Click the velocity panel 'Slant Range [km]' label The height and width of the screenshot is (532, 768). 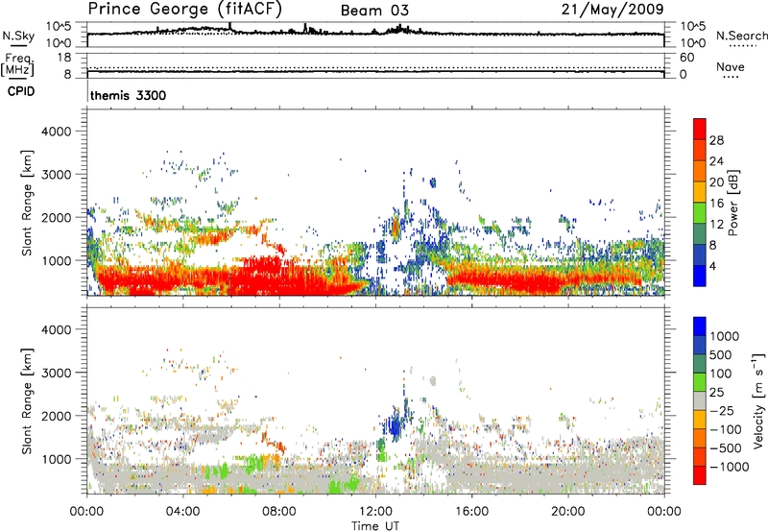click(27, 400)
